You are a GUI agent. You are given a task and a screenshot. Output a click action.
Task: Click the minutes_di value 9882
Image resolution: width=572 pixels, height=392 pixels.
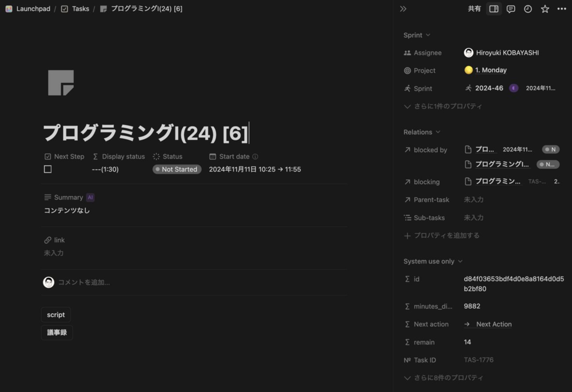pos(472,306)
